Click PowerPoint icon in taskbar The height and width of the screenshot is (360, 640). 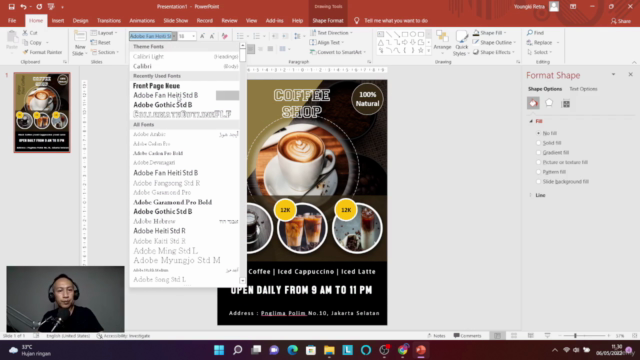(421, 350)
